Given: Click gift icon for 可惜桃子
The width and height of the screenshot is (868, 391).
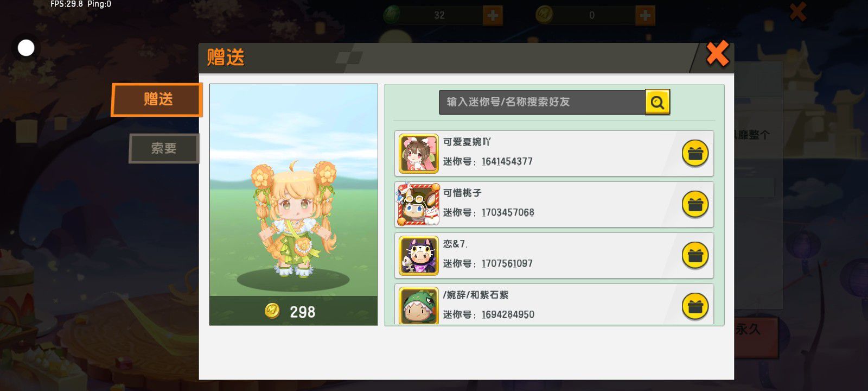Looking at the screenshot, I should click(x=695, y=205).
